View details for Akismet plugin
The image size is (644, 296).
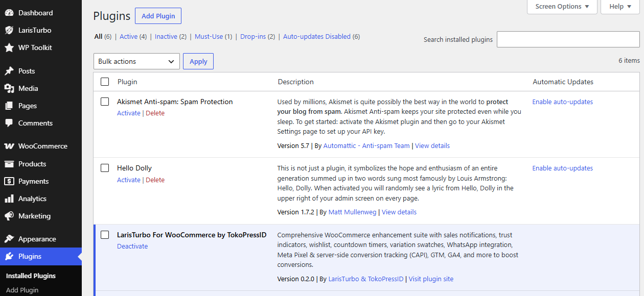(x=432, y=145)
